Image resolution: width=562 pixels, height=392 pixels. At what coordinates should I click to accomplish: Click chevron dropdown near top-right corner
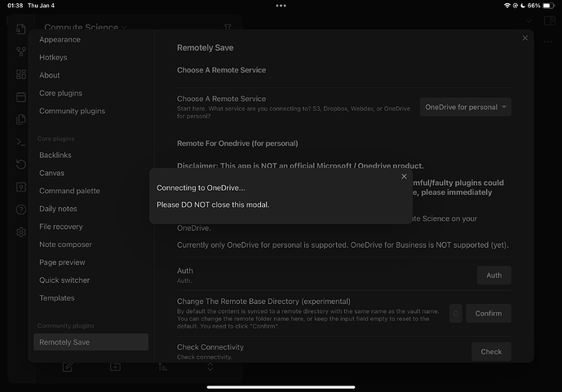point(529,21)
